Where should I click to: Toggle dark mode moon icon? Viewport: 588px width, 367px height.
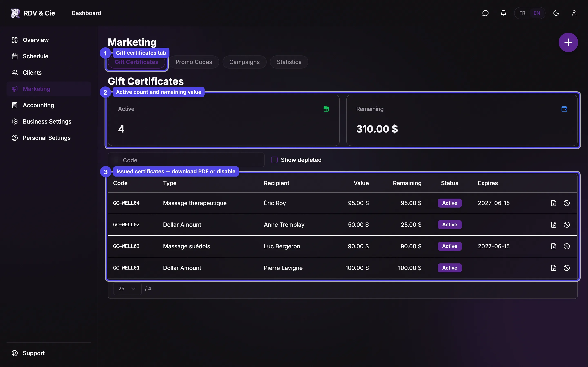coord(556,13)
